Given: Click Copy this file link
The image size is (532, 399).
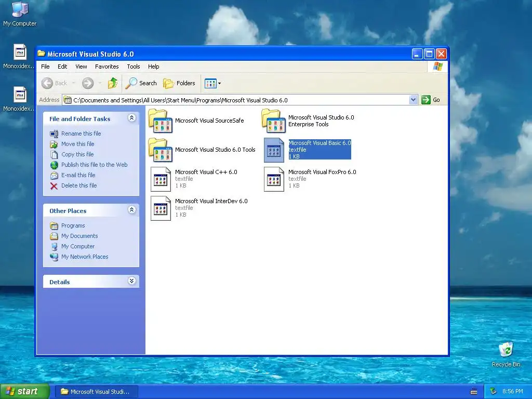Looking at the screenshot, I should coord(77,154).
